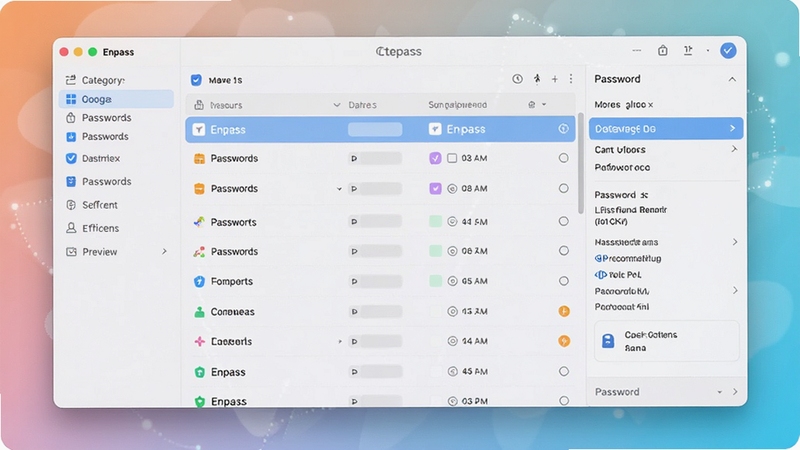Image resolution: width=800 pixels, height=450 pixels.
Task: Select the Oooga sidebar item
Action: [x=116, y=99]
